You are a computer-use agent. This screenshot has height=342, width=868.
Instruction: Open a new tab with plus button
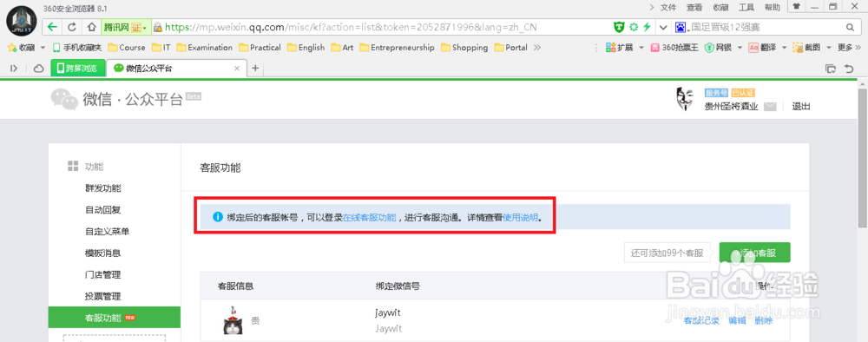(x=255, y=68)
